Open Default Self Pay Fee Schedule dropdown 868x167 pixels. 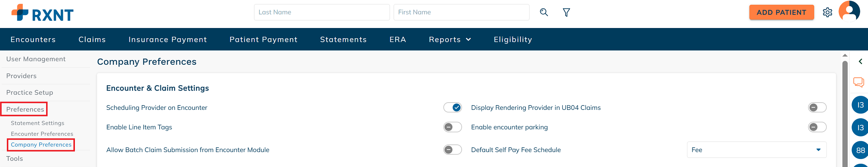pos(757,150)
